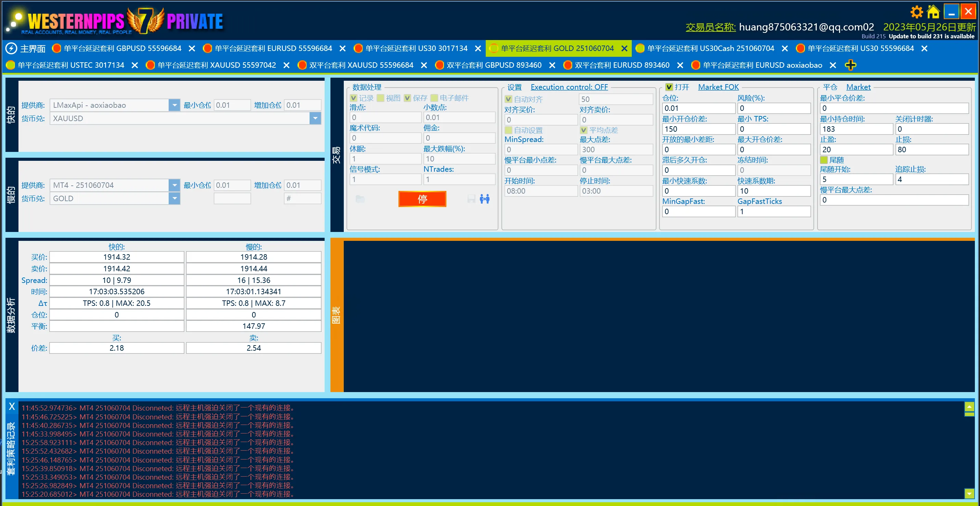Close the USTEC 3017134 tab
Image resolution: width=980 pixels, height=506 pixels.
click(x=135, y=65)
